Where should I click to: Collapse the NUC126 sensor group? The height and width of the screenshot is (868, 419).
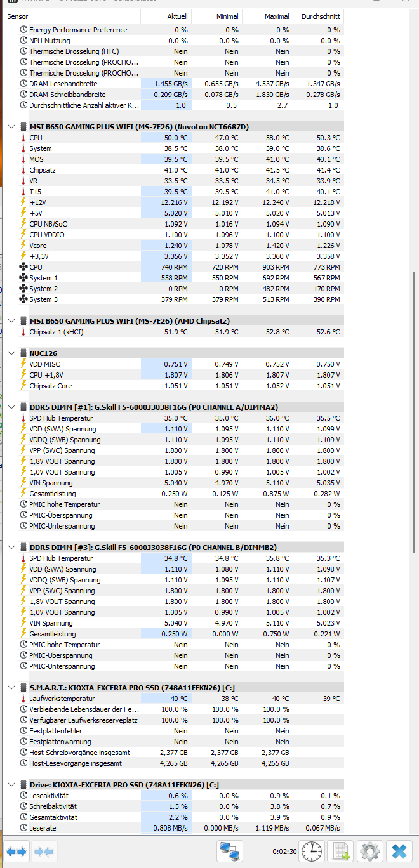[x=11, y=353]
